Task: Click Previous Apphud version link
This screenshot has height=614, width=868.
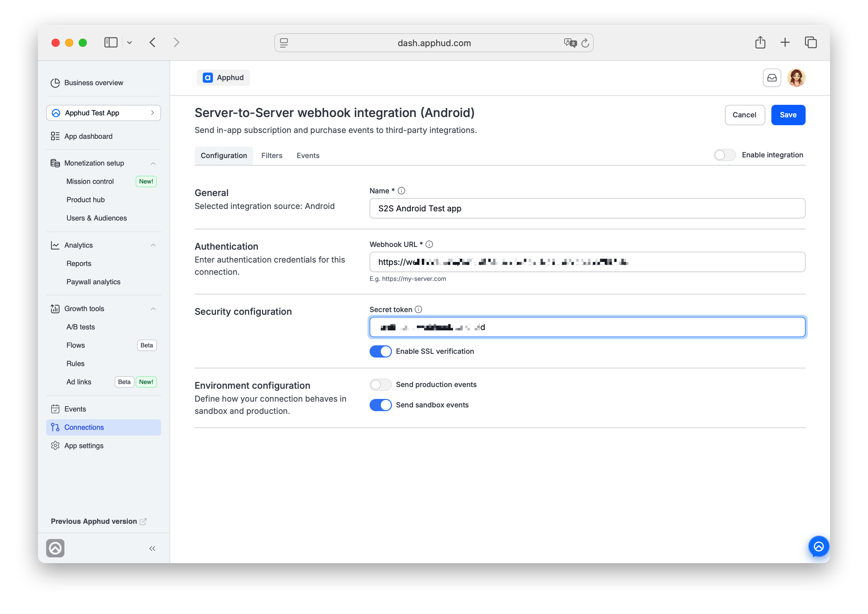Action: pos(98,521)
